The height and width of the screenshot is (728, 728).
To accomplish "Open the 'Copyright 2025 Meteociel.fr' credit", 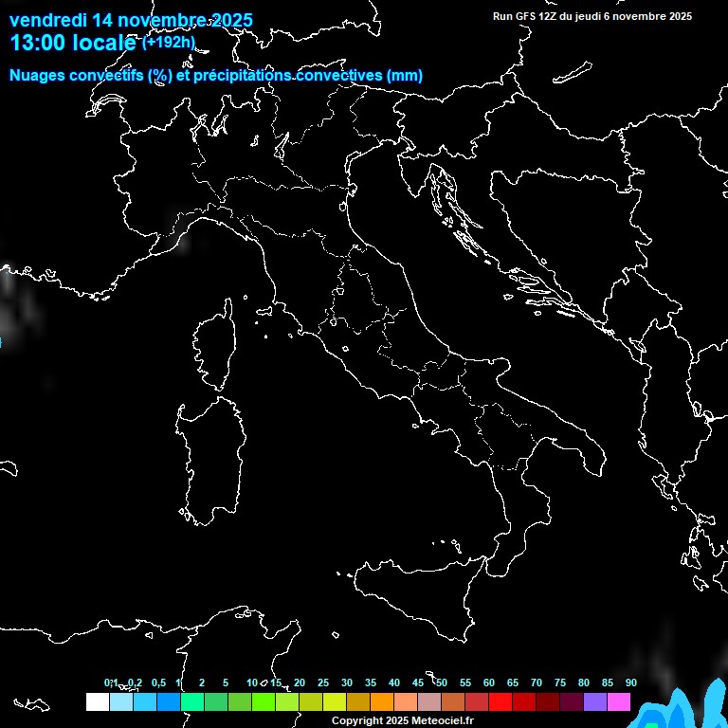I will (403, 720).
